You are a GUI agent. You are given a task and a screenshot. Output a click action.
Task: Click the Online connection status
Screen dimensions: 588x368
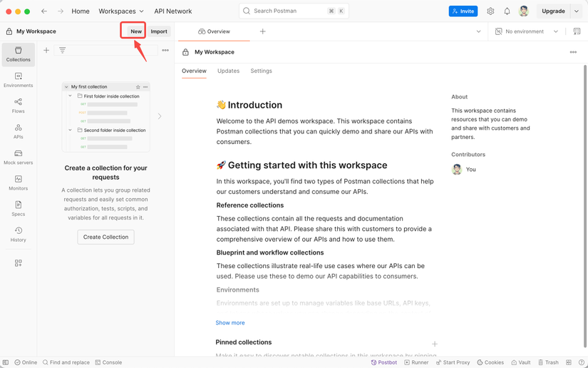pyautogui.click(x=26, y=362)
